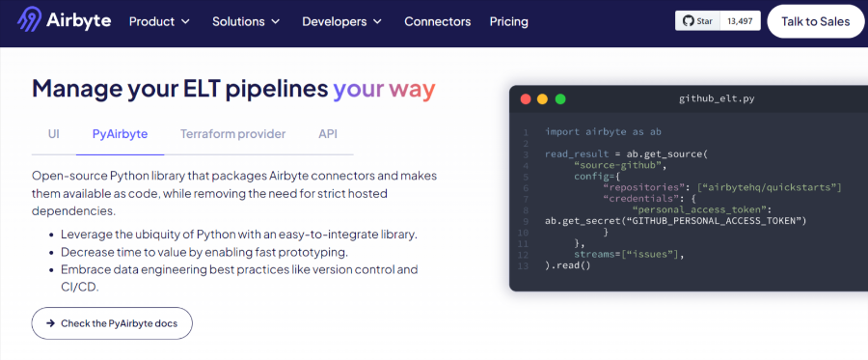The image size is (868, 360).
Task: Click the yellow dot in code window
Action: coord(542,99)
